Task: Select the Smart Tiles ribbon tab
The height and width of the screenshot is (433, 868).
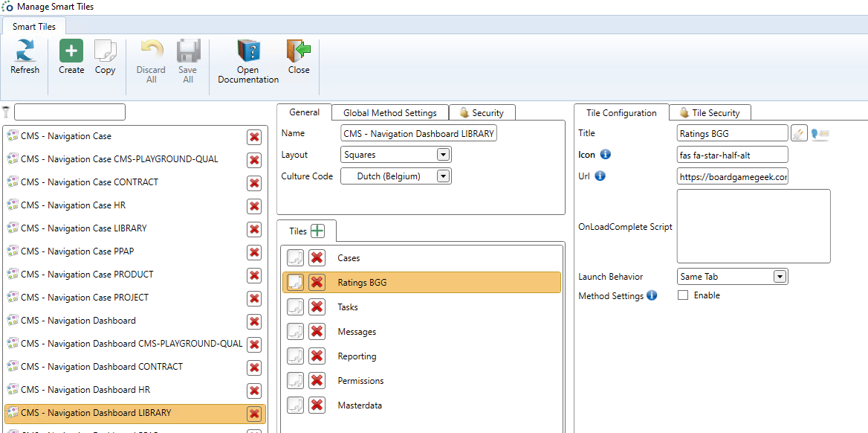Action: click(34, 26)
